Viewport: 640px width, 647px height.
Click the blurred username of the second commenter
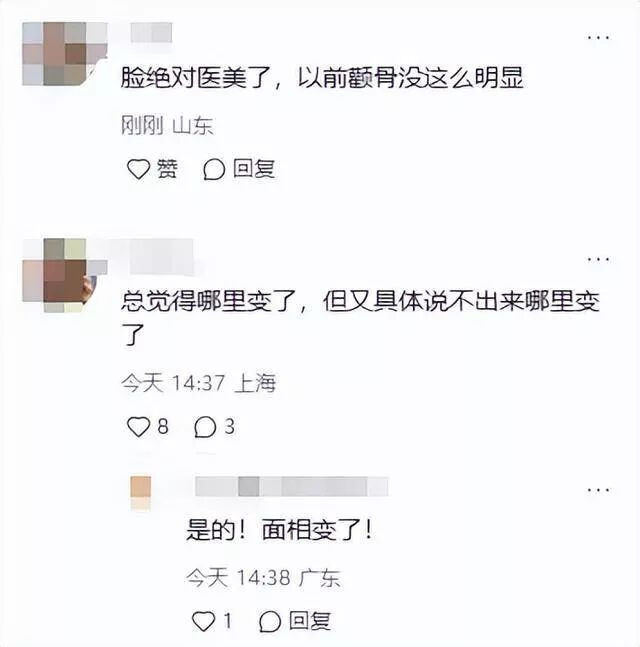pos(162,257)
